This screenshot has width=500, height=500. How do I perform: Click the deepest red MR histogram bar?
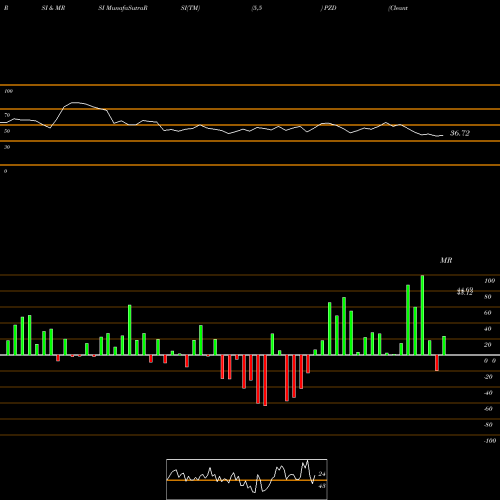pyautogui.click(x=265, y=380)
